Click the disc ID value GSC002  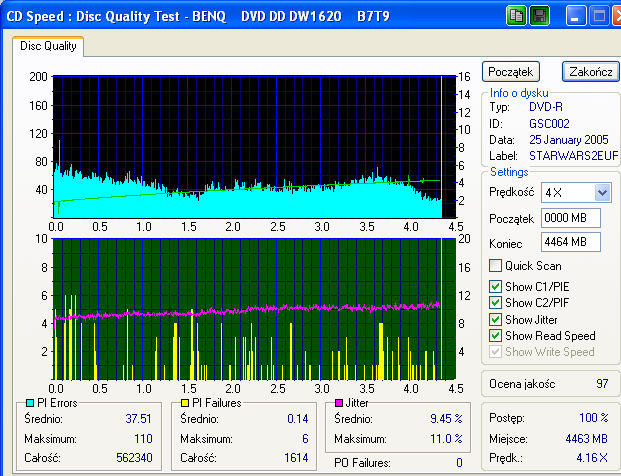[549, 124]
